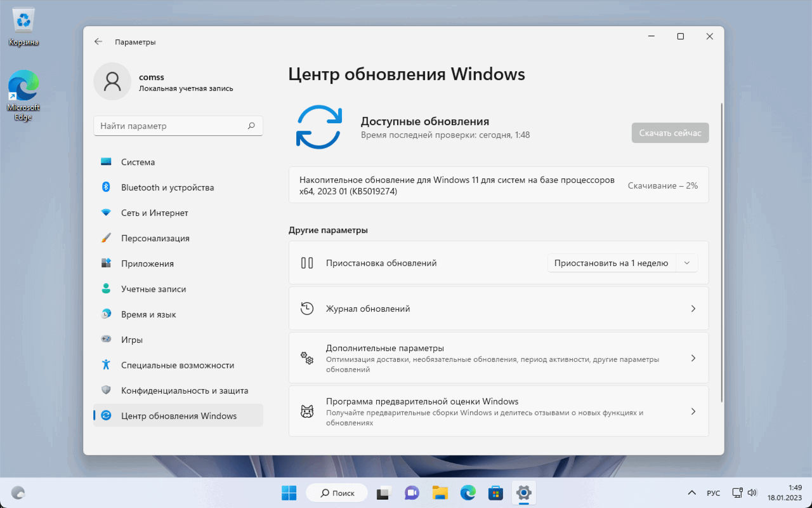Click the pause icon beside Приостановка обновлений

click(x=307, y=263)
